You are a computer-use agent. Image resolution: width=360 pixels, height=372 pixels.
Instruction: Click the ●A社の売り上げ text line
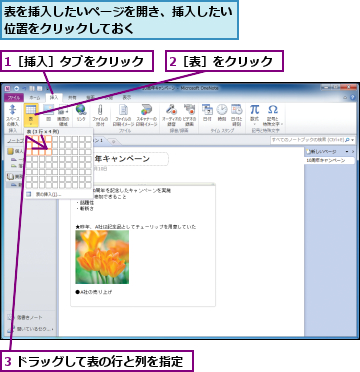coord(94,292)
